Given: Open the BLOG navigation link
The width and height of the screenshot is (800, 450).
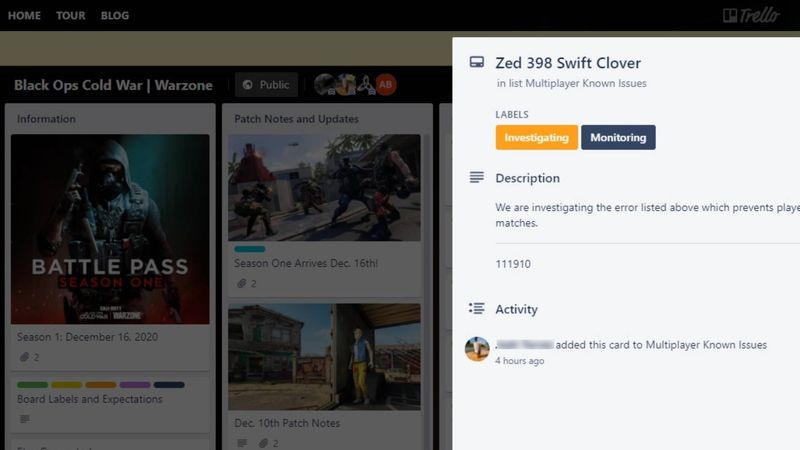Looking at the screenshot, I should (115, 15).
